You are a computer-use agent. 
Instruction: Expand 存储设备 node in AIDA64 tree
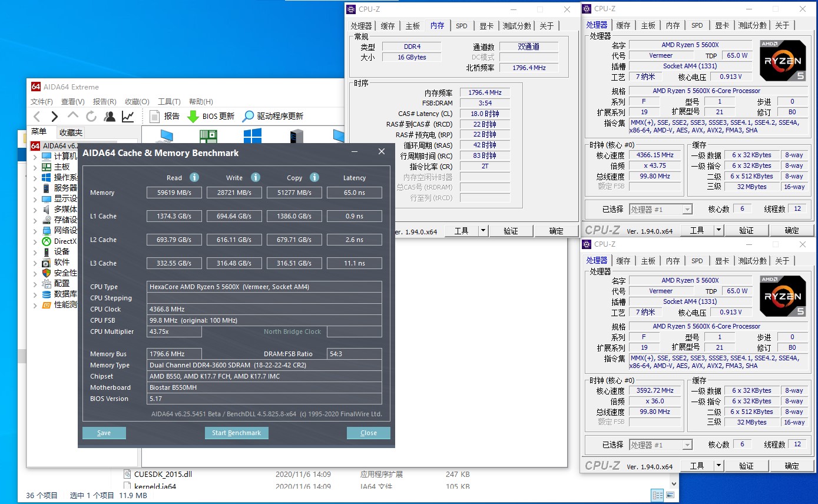pyautogui.click(x=35, y=220)
